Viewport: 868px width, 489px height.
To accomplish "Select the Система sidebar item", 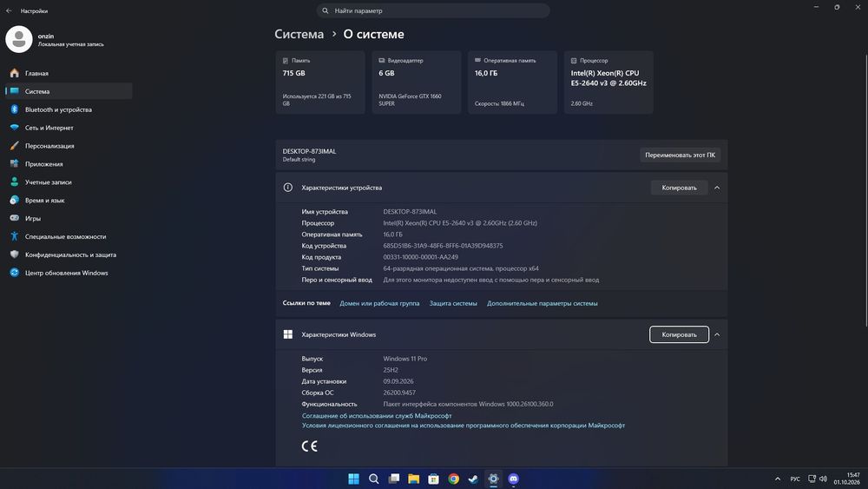I will point(69,91).
